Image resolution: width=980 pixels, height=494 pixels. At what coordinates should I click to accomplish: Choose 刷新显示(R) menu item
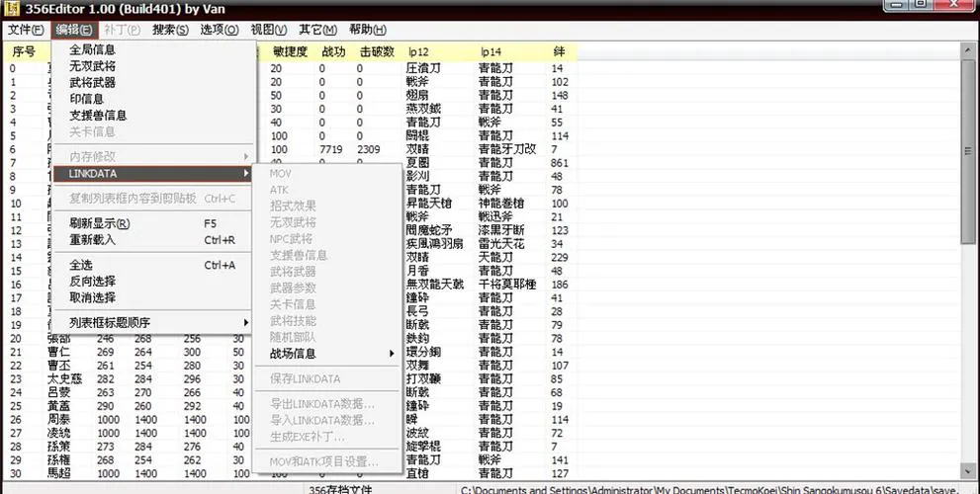coord(154,223)
